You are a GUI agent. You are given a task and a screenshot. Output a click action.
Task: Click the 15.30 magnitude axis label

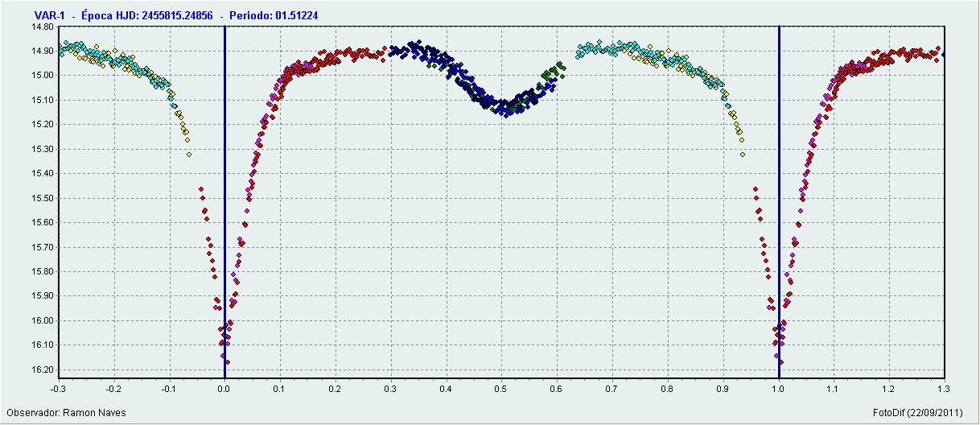coord(43,150)
